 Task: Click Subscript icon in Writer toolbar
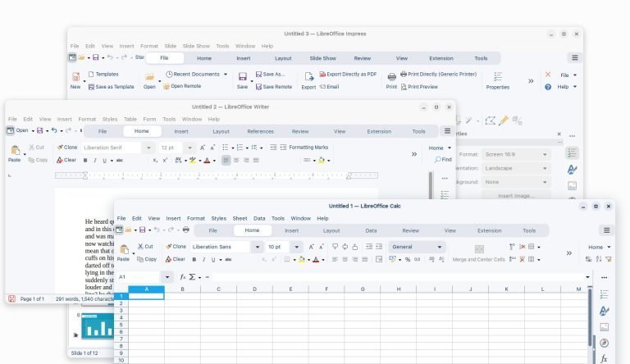155,161
